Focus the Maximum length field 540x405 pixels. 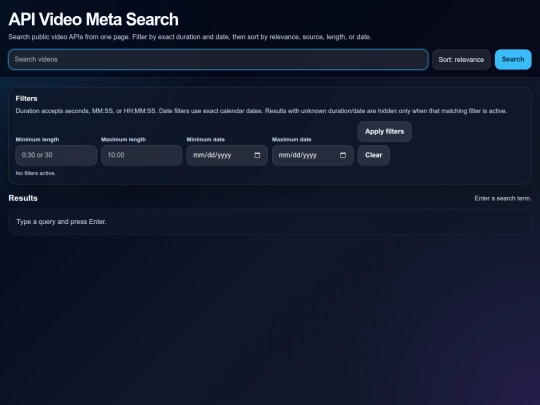(x=142, y=155)
